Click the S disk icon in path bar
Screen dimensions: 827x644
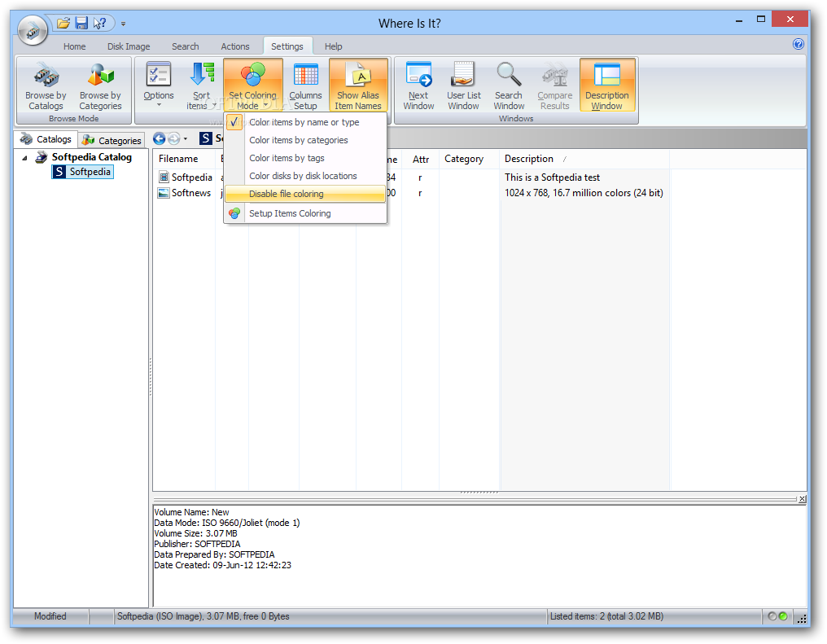point(206,138)
